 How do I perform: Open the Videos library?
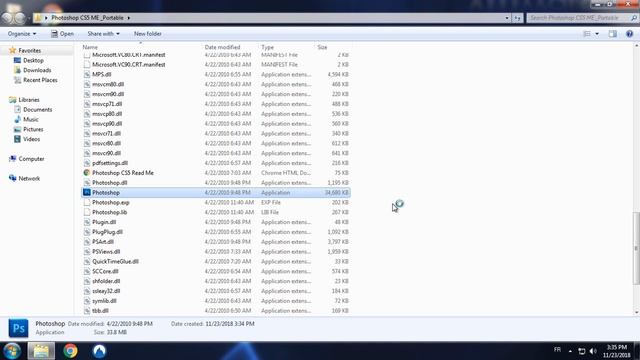click(31, 139)
